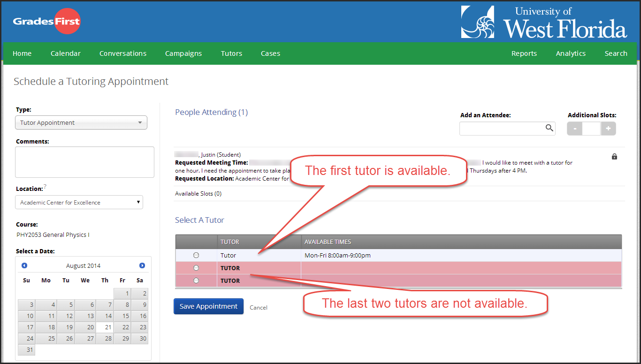Click the University of West Florida logo
Screen dimensions: 641x364
click(x=544, y=22)
